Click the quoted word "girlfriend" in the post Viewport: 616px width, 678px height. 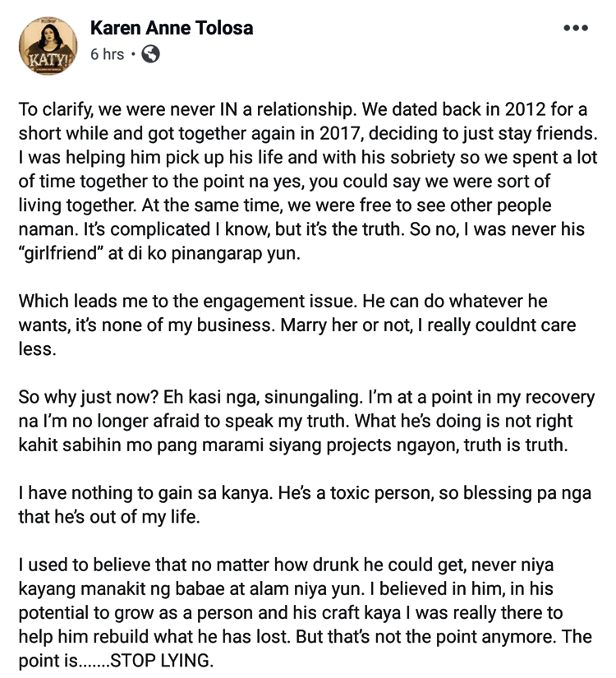tap(61, 253)
